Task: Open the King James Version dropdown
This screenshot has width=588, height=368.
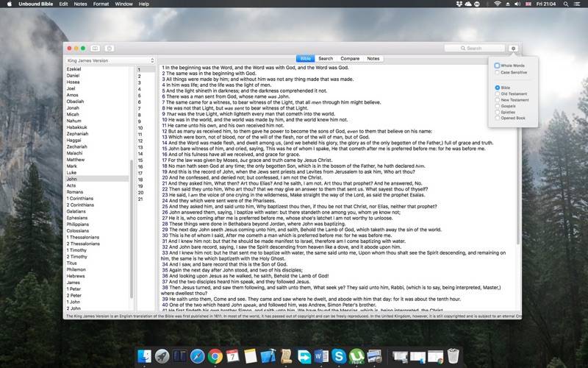Action: (110, 60)
